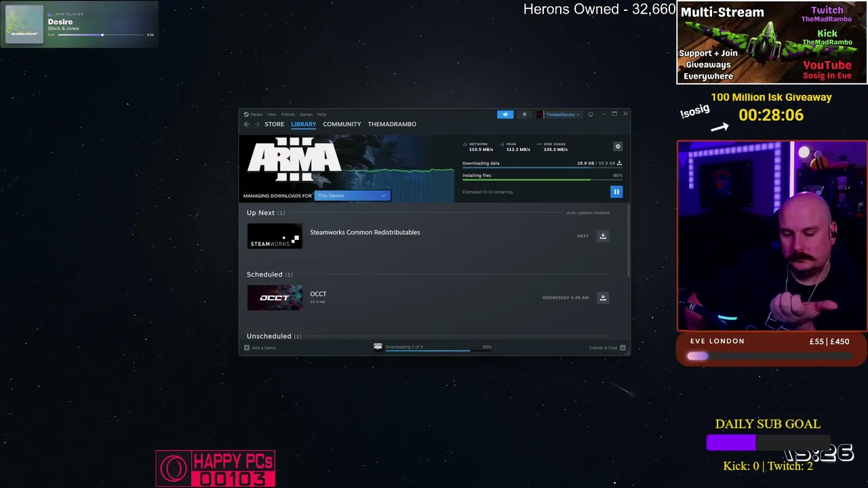Image resolution: width=868 pixels, height=488 pixels.
Task: Click the NETWORK 110.5 MB/s stat
Action: tap(479, 146)
